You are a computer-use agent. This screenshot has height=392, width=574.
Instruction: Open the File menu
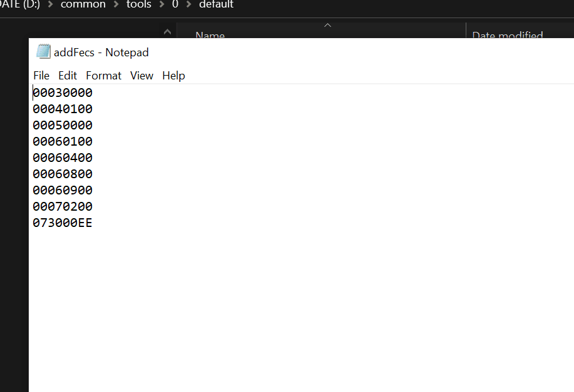(x=41, y=76)
